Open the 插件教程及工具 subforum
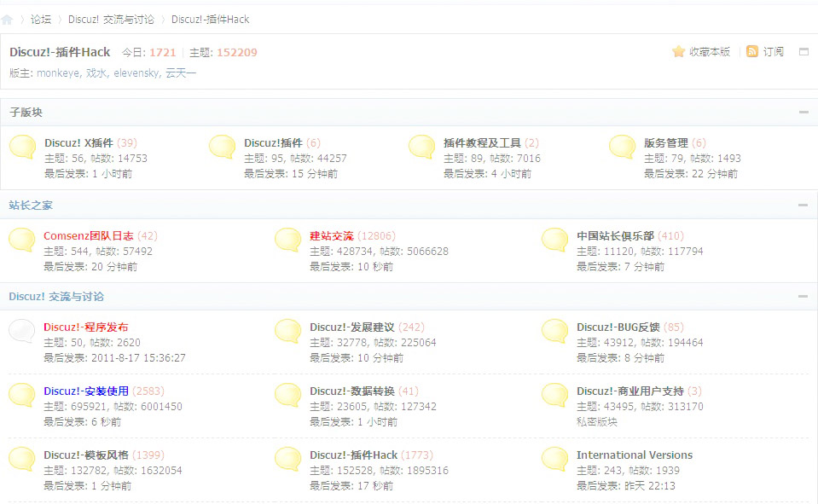818x504 pixels. coord(482,143)
